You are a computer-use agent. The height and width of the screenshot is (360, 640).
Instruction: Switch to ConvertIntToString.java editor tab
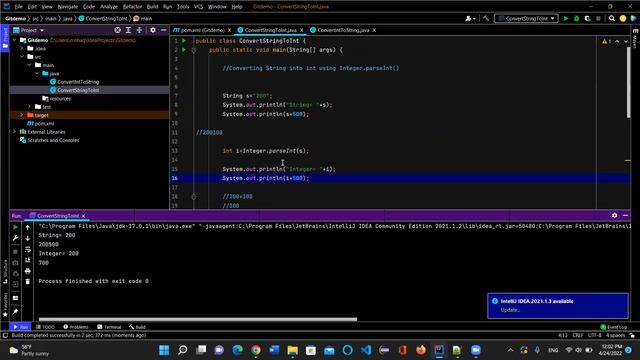click(x=343, y=30)
